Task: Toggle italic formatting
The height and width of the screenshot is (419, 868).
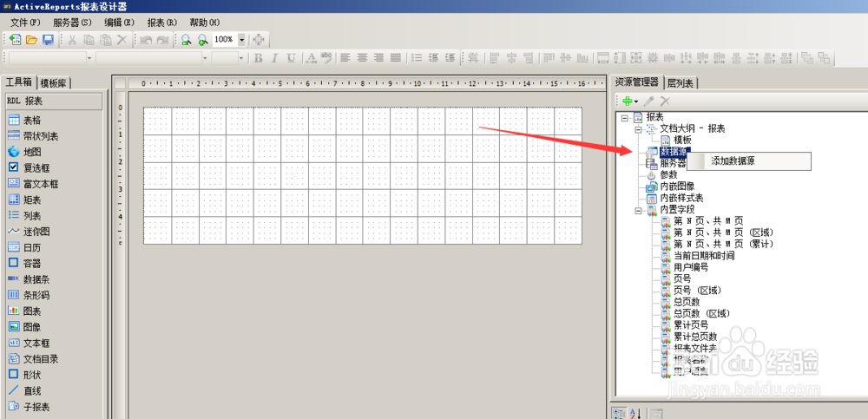Action: [274, 57]
